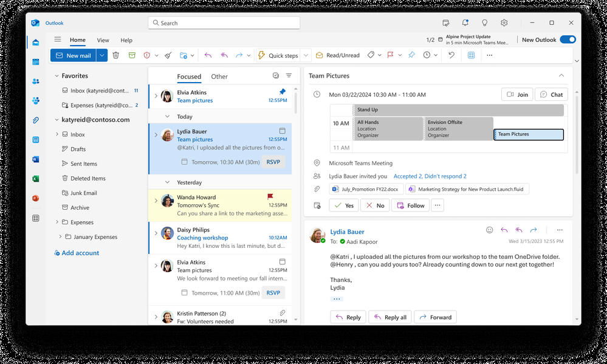Image resolution: width=607 pixels, height=364 pixels.
Task: Toggle the navigation pane hamburger menu
Action: pyautogui.click(x=58, y=39)
